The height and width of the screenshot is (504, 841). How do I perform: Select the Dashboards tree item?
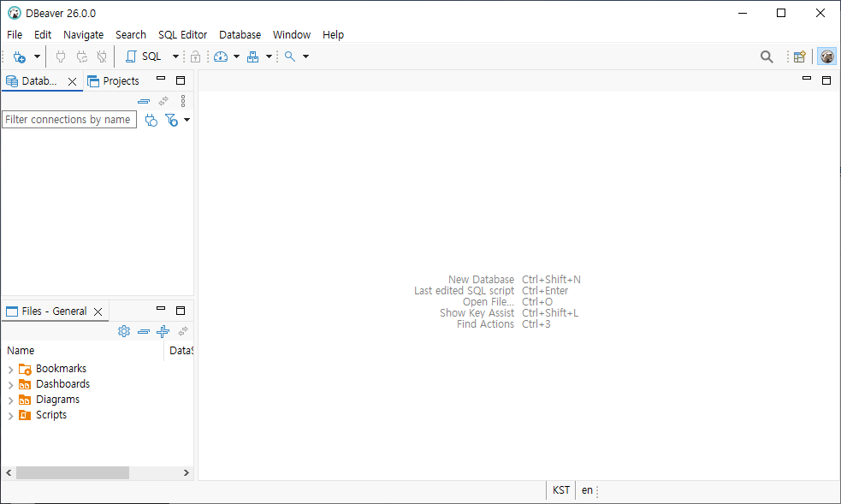click(x=62, y=384)
